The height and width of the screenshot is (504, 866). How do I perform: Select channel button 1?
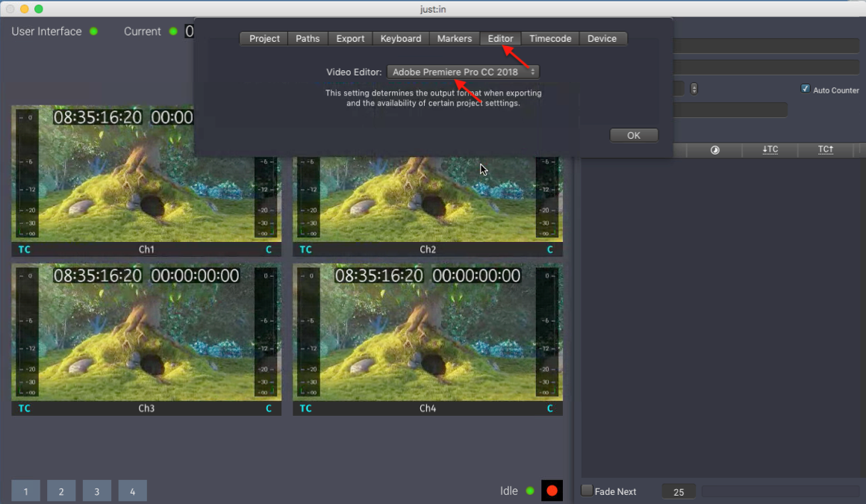(25, 491)
